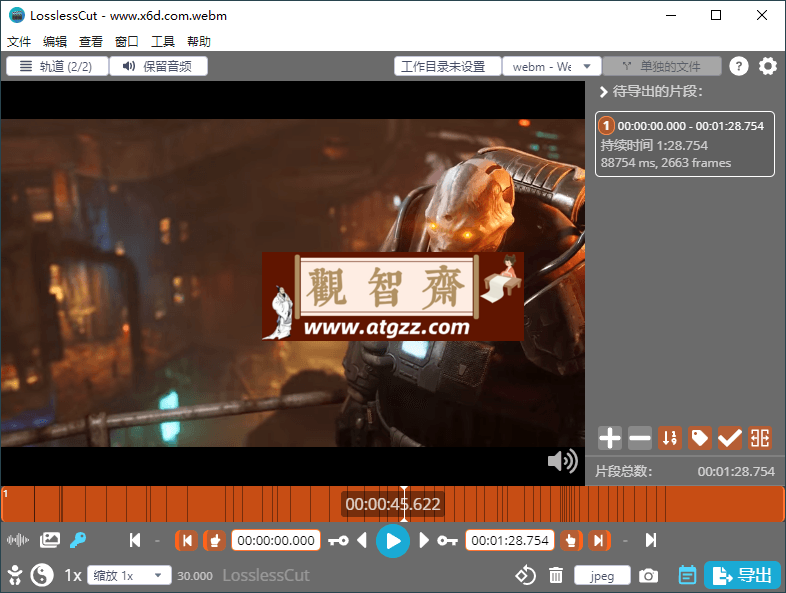The width and height of the screenshot is (786, 593).
Task: Seek to the segment start marker
Action: coord(186,540)
